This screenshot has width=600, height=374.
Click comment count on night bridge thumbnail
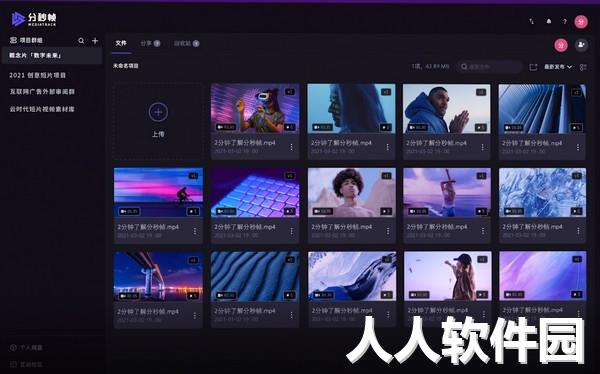pyautogui.click(x=193, y=296)
